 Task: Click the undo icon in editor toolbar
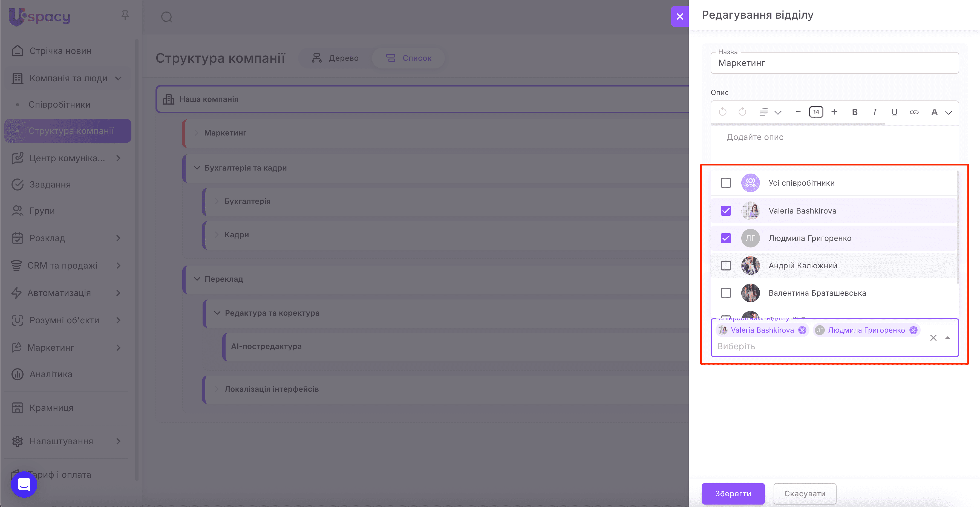click(722, 112)
